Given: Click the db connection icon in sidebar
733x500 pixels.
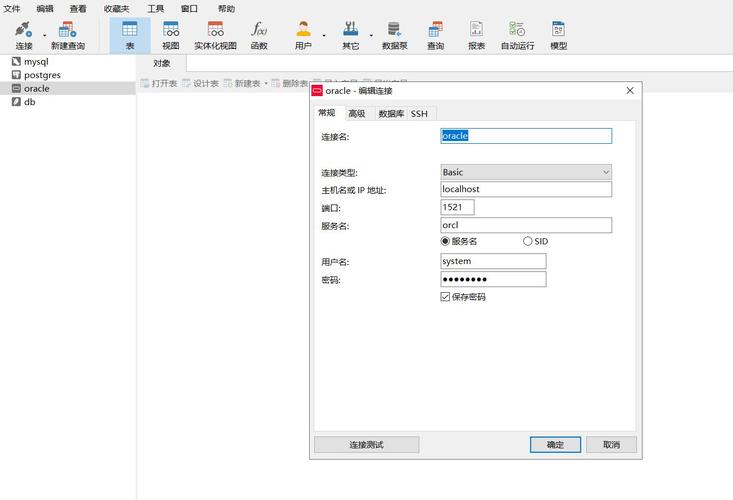Looking at the screenshot, I should pos(16,102).
